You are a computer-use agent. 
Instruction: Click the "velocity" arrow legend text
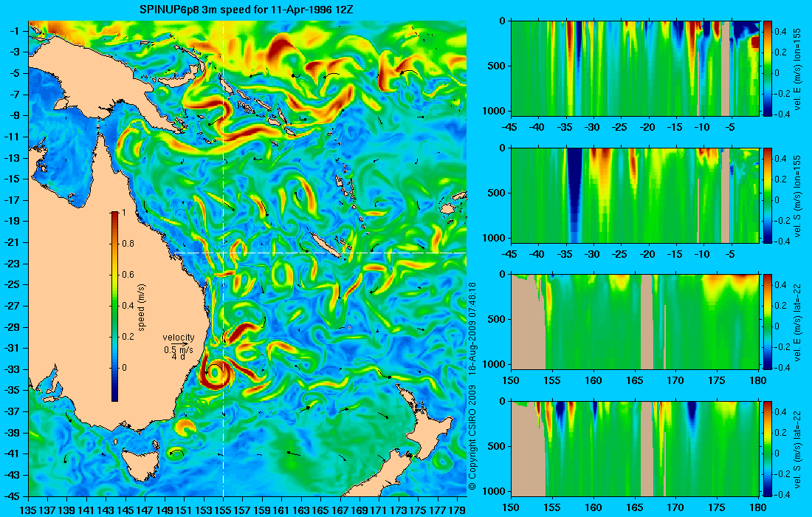(x=179, y=338)
